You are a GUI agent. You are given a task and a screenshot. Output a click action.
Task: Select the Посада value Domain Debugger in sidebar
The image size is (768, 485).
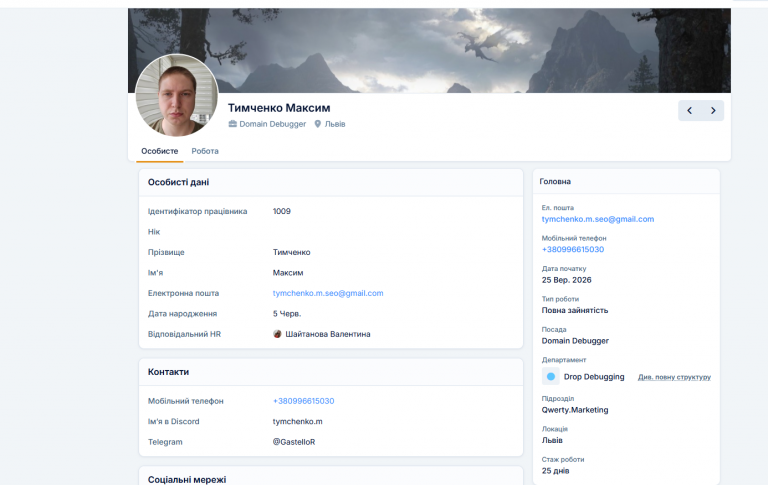tap(575, 340)
